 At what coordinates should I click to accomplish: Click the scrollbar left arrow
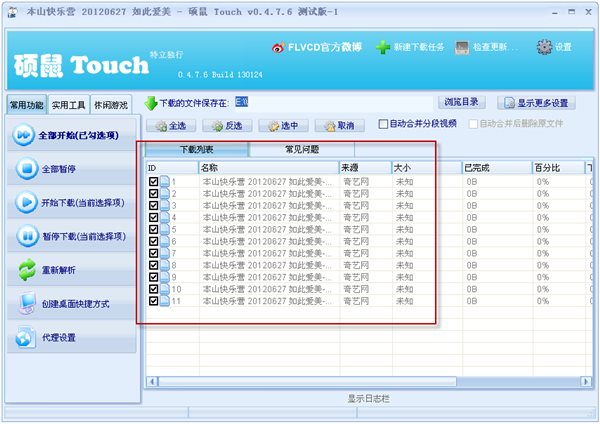tap(152, 382)
